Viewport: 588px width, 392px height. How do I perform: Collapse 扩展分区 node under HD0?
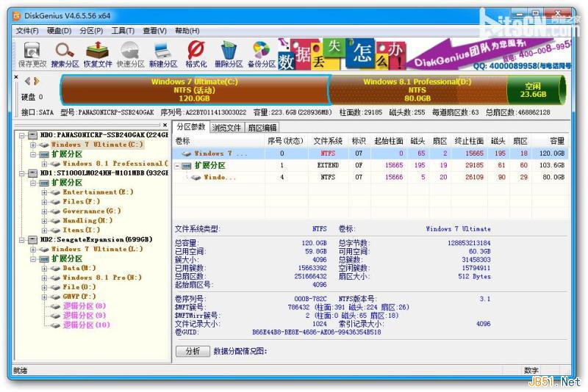(x=33, y=154)
